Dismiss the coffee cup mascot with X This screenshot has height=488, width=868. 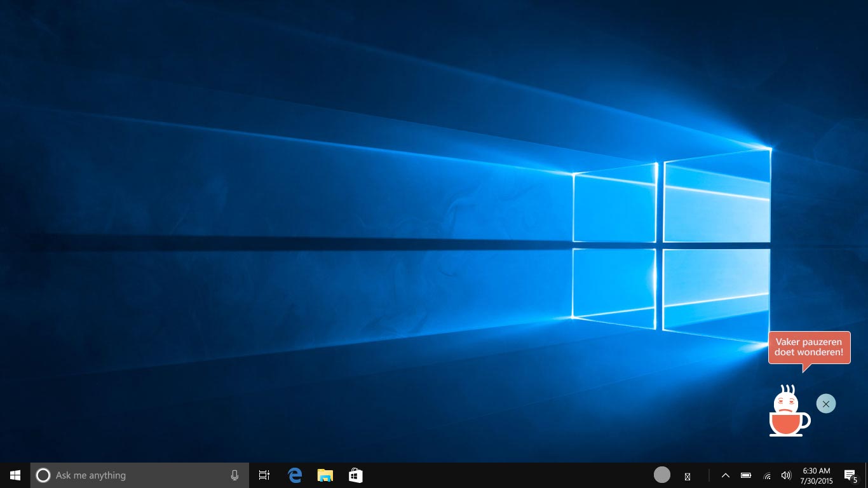(826, 403)
